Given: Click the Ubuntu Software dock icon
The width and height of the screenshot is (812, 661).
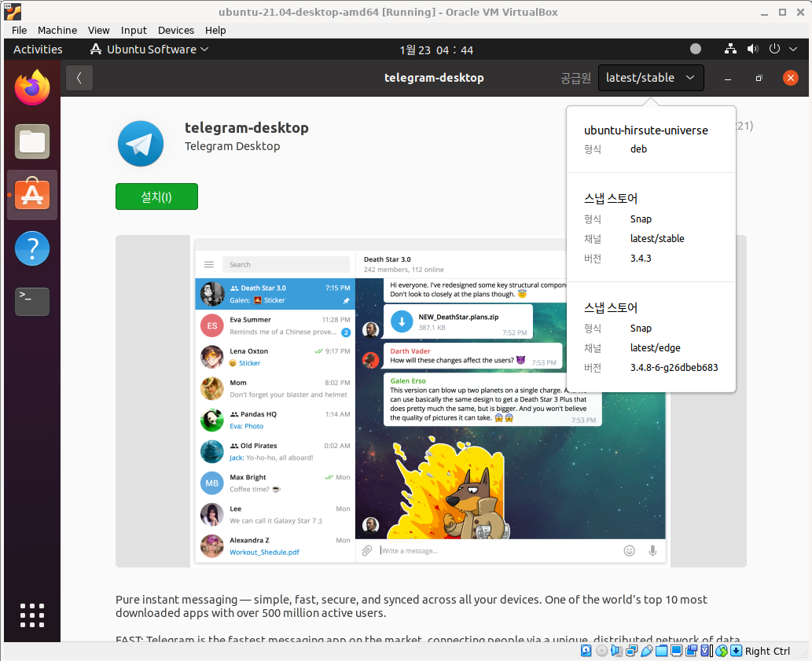Looking at the screenshot, I should click(x=32, y=195).
